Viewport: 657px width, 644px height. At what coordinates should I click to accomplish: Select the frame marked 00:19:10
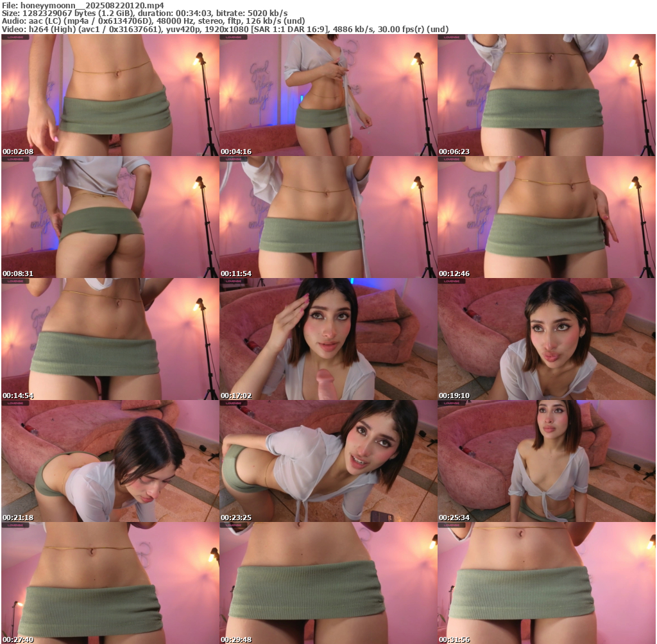pos(546,339)
